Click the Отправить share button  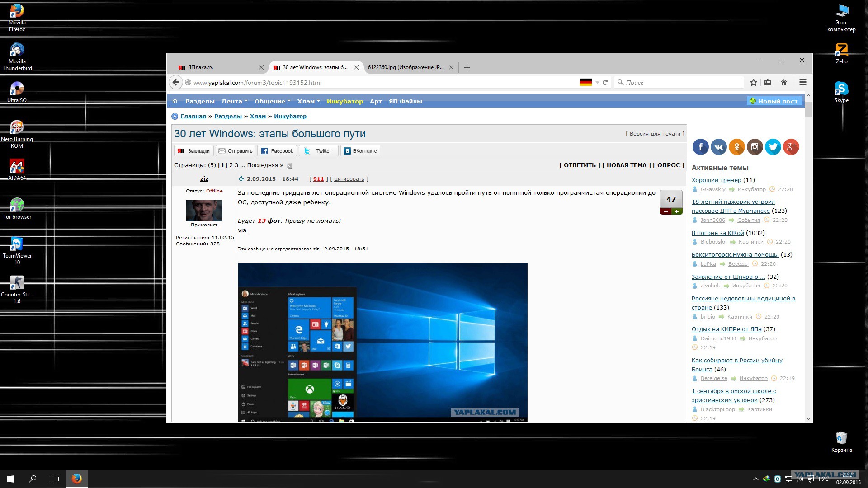coord(236,151)
